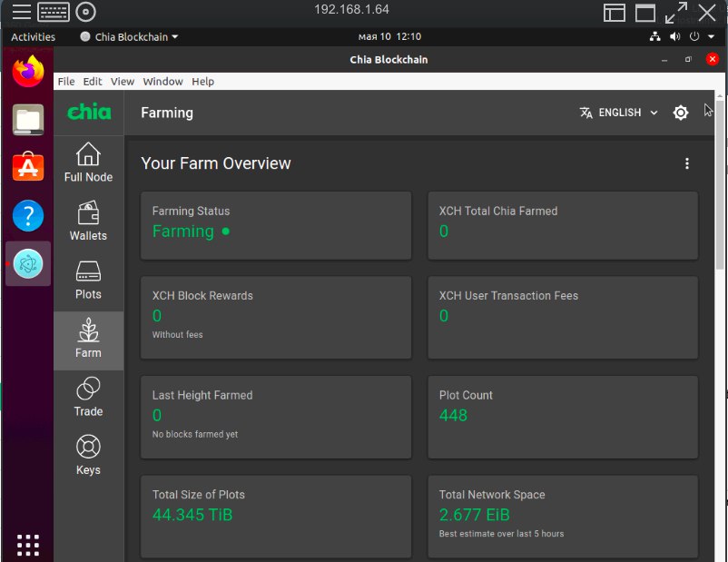Open the Trade section
Image resolution: width=728 pixels, height=562 pixels.
(x=88, y=397)
